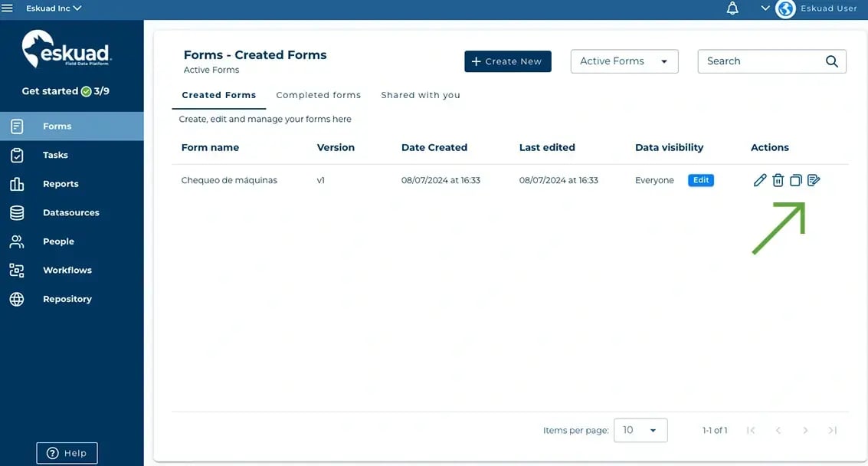868x466 pixels.
Task: Open the People section
Action: [57, 241]
